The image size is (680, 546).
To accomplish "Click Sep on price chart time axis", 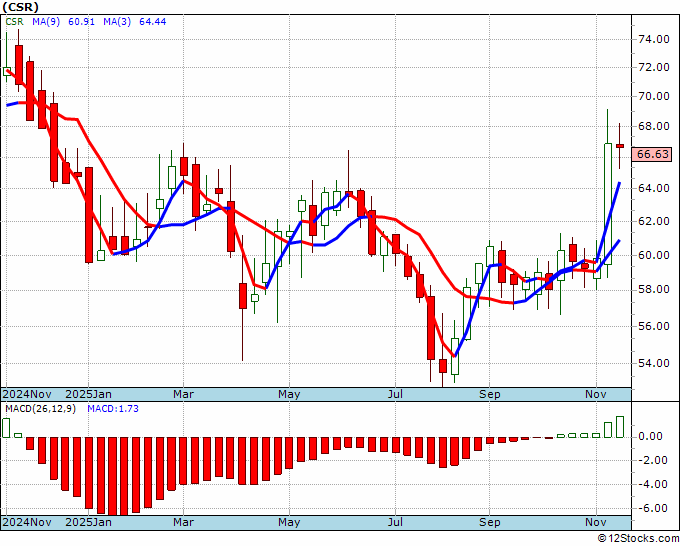I will click(490, 394).
